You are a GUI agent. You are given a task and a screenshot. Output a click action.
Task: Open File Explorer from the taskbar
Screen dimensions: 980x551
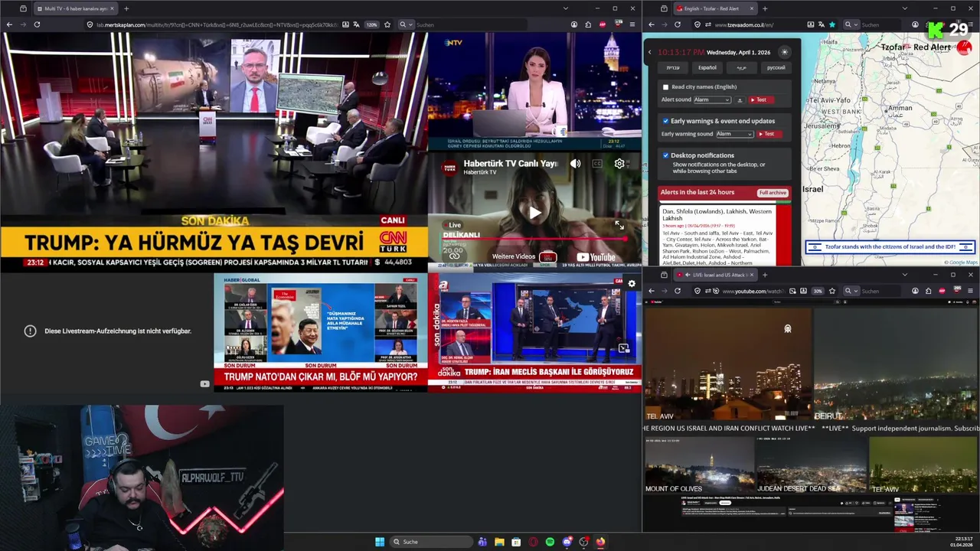499,542
